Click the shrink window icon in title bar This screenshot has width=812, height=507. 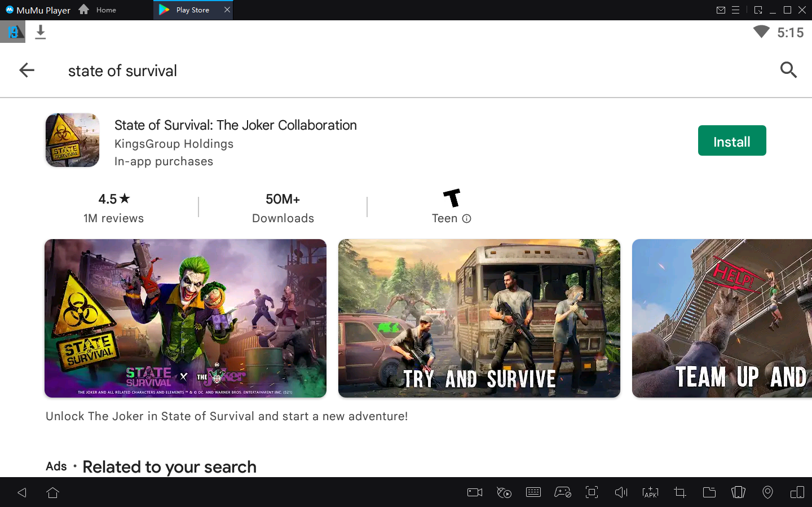tap(758, 10)
